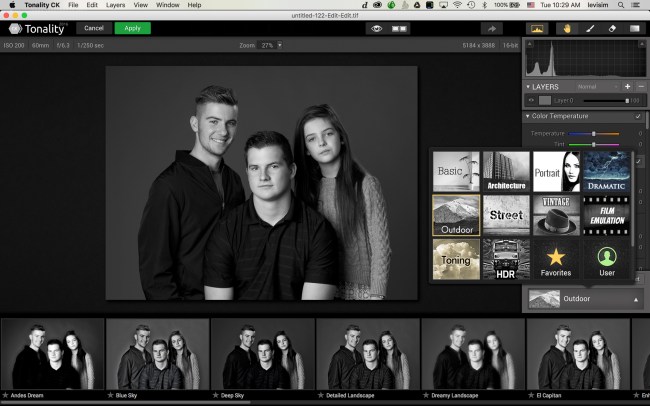This screenshot has height=406, width=650.
Task: Select the Gradient mask tool
Action: pos(635,29)
